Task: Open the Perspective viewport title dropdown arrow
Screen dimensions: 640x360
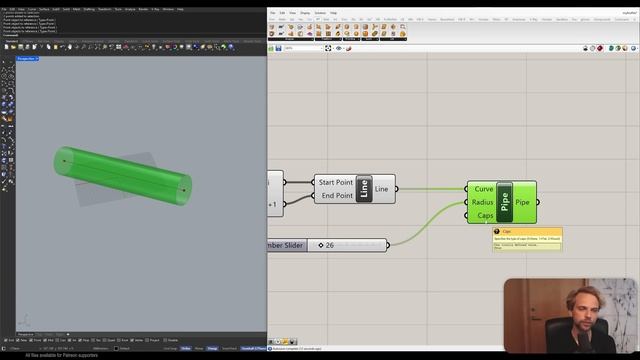Action: (x=37, y=59)
